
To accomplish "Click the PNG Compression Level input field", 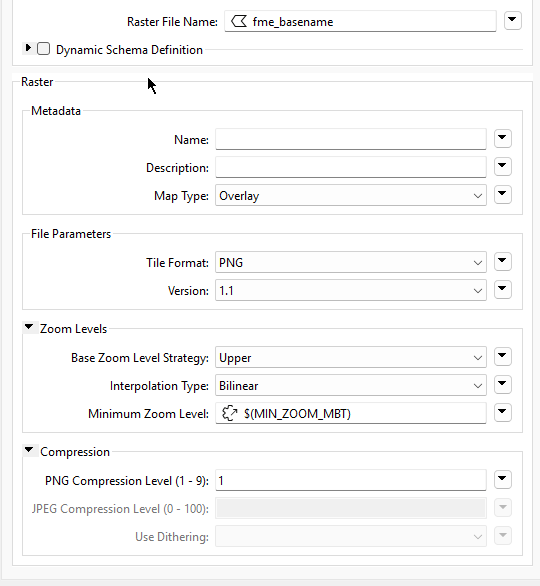I will click(x=351, y=480).
